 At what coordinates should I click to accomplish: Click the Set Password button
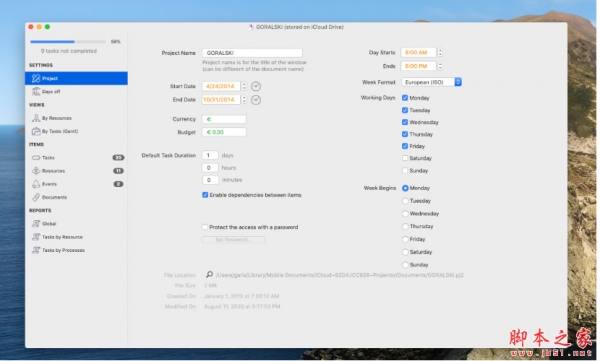tap(233, 240)
